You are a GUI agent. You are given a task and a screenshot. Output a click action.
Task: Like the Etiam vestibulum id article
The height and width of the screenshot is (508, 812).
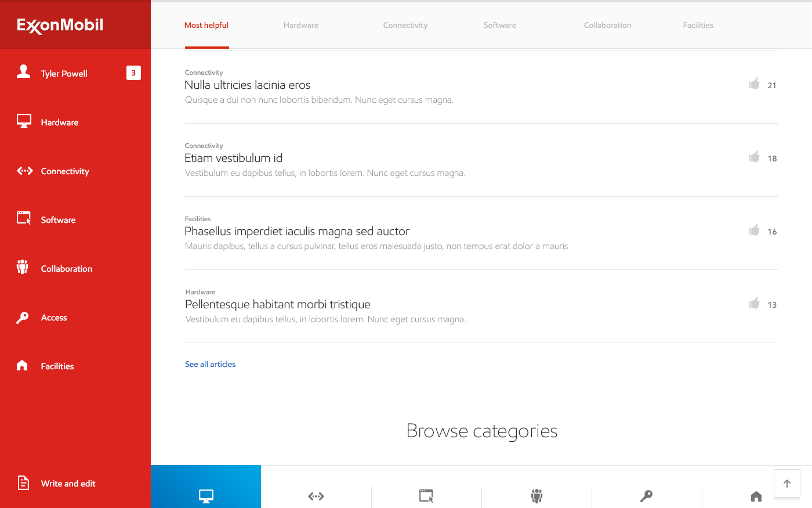[x=754, y=157]
